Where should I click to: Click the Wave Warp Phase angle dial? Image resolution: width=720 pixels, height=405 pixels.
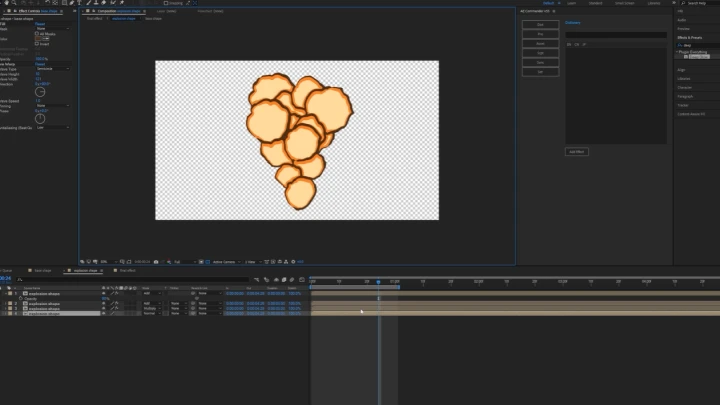(40, 118)
